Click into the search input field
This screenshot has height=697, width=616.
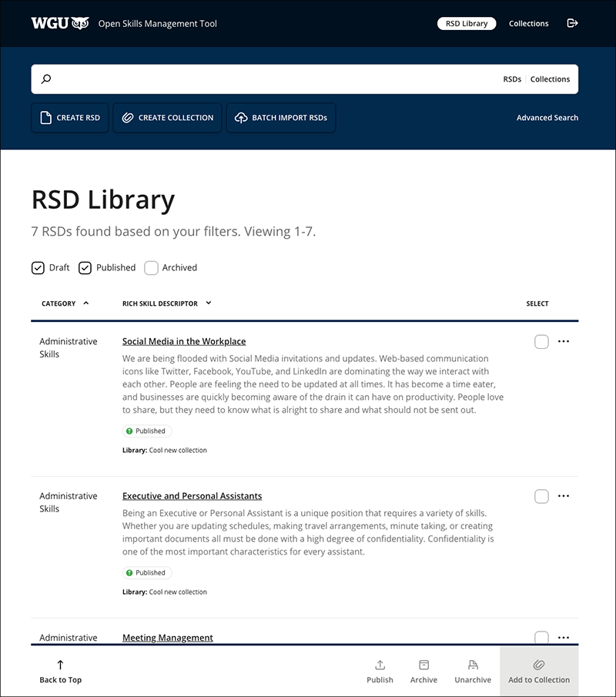(269, 79)
